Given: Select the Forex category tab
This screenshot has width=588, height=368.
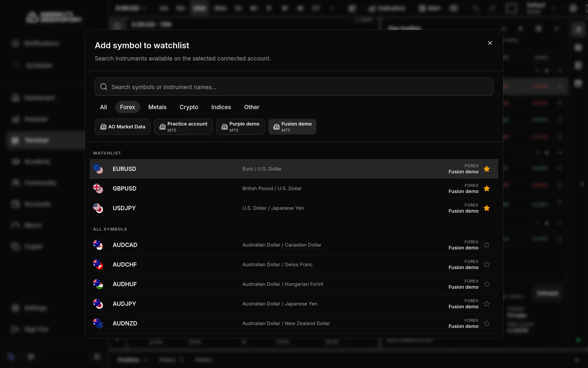Looking at the screenshot, I should [127, 107].
